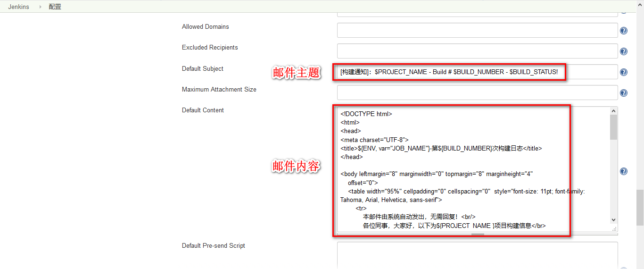Screen dimensions: 644x269
Task: Click the <title> line in content
Action: click(x=441, y=148)
